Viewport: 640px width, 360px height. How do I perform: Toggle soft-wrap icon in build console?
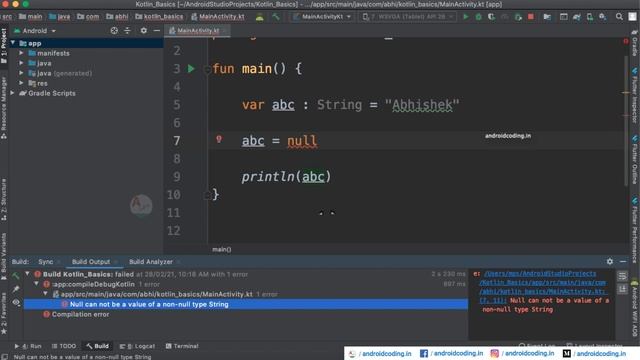[x=622, y=276]
